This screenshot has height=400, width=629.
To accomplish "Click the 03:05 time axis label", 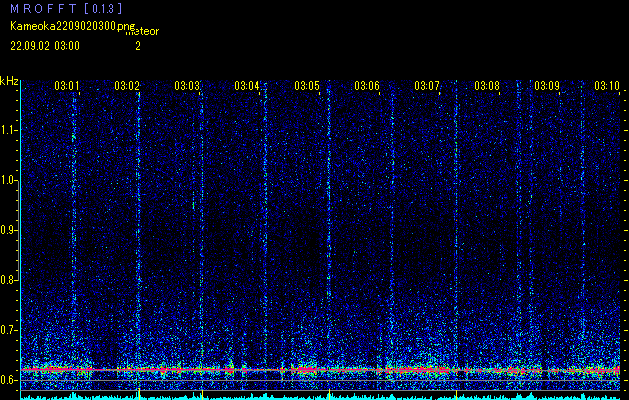I will tap(307, 86).
